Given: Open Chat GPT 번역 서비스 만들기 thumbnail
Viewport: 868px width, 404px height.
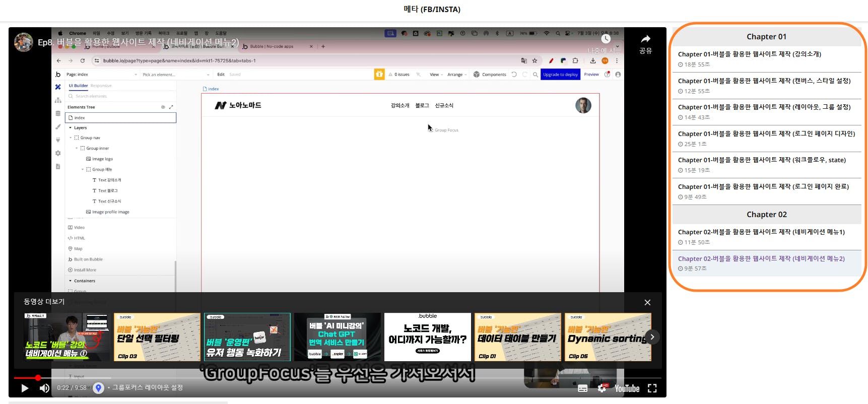Looking at the screenshot, I should [x=338, y=337].
